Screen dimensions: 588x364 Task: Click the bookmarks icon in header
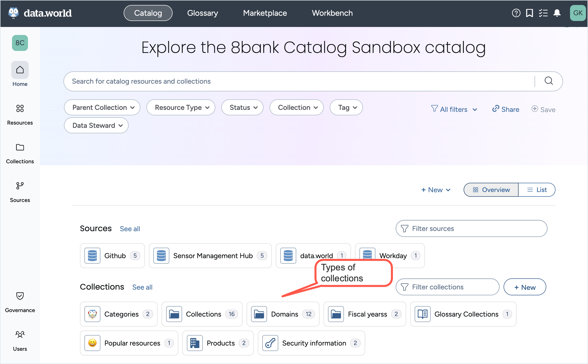click(529, 13)
